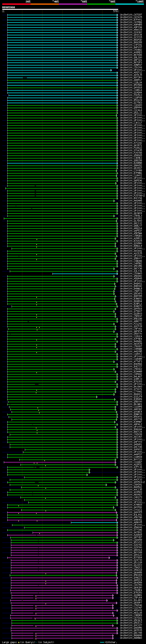Select the UniRef100_O24362 label

131,32
